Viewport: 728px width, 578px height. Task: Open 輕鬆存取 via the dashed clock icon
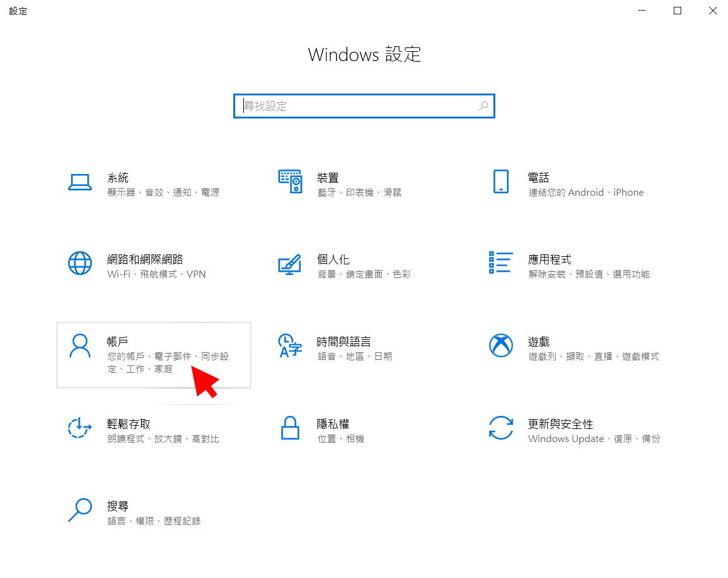80,428
